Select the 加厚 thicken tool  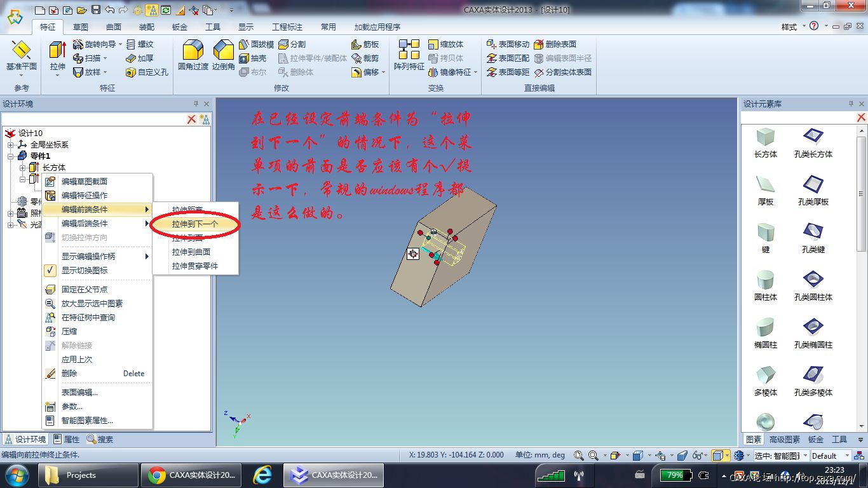click(139, 58)
